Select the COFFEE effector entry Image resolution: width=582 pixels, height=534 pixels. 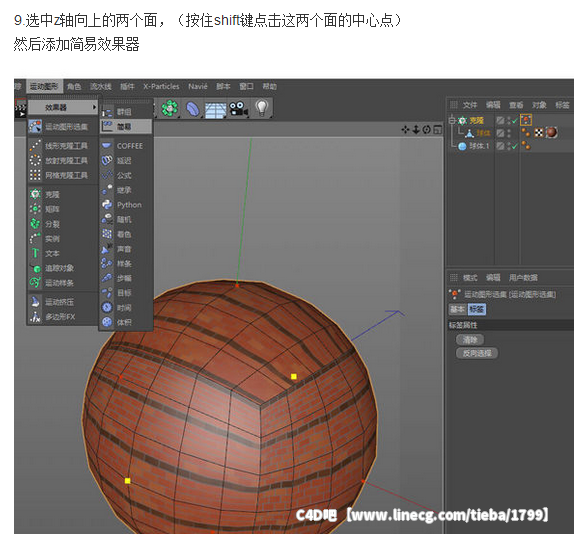[x=126, y=146]
